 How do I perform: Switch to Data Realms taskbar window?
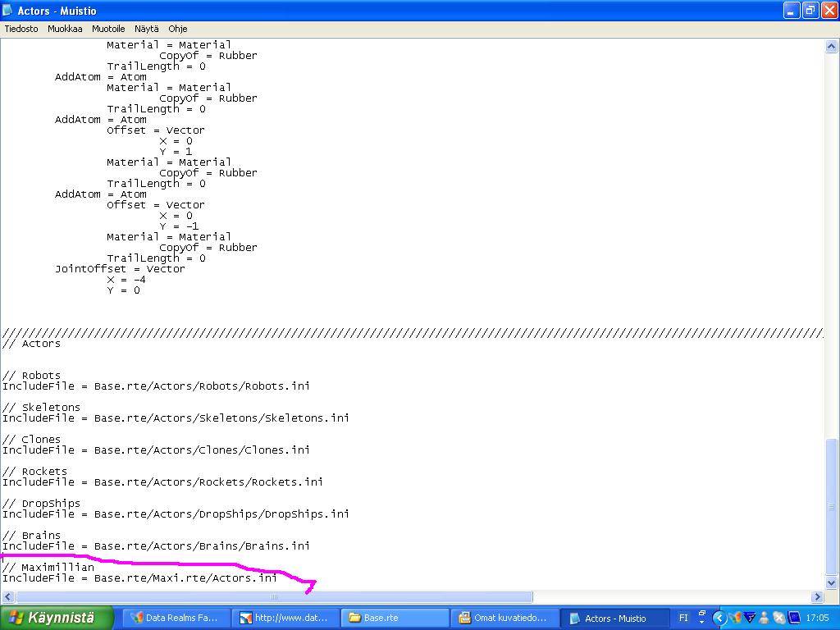[174, 618]
